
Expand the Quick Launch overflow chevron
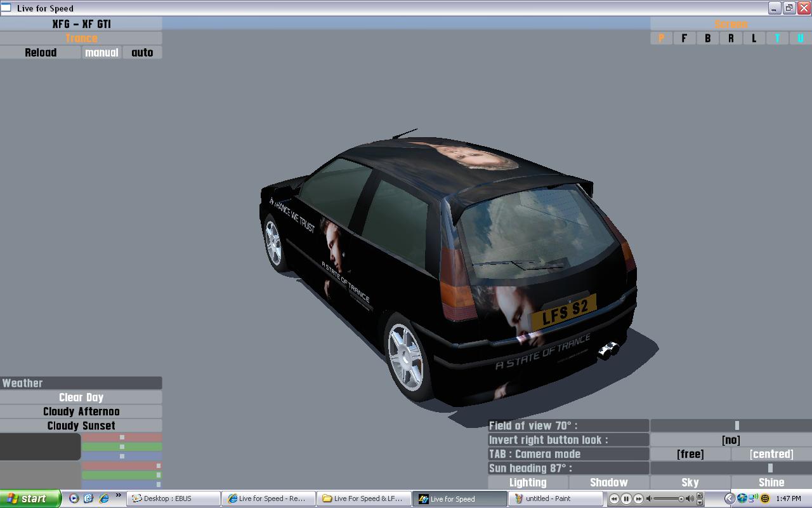click(118, 496)
